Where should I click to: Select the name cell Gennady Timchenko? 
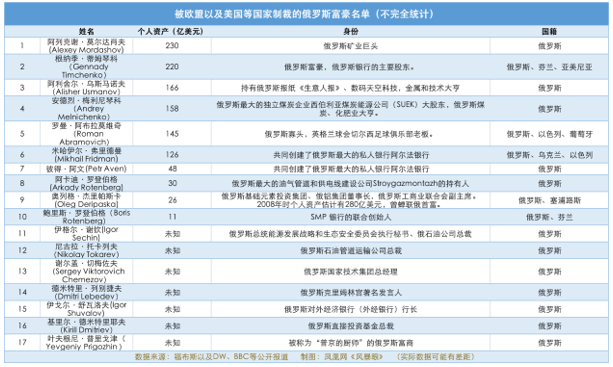click(86, 67)
